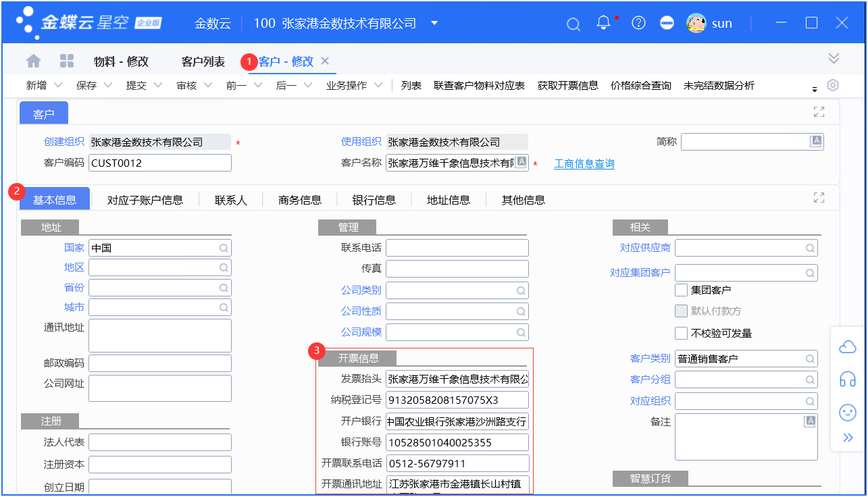Open the cloud icon in side panel
Viewport: 868px width, 497px height.
point(847,347)
